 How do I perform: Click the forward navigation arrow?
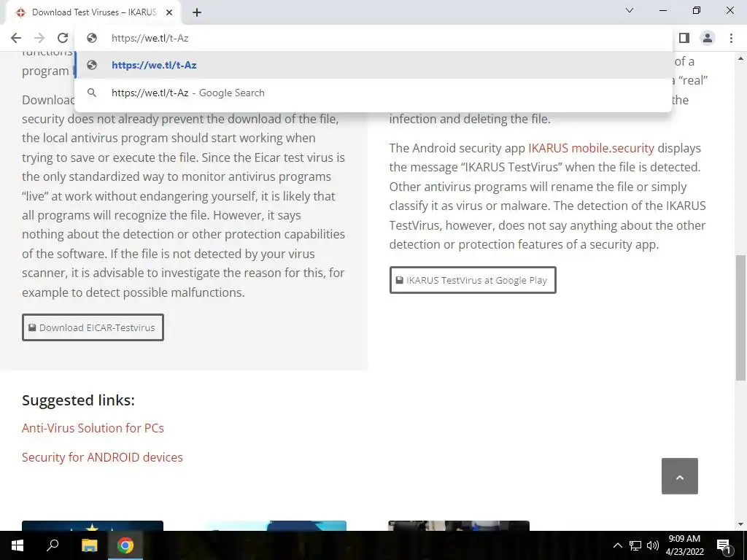click(39, 38)
